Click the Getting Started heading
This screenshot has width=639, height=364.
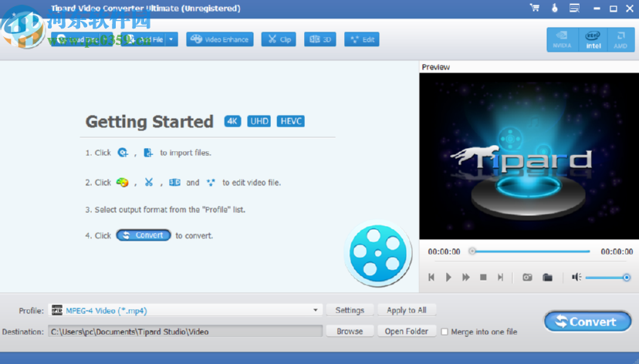(149, 121)
